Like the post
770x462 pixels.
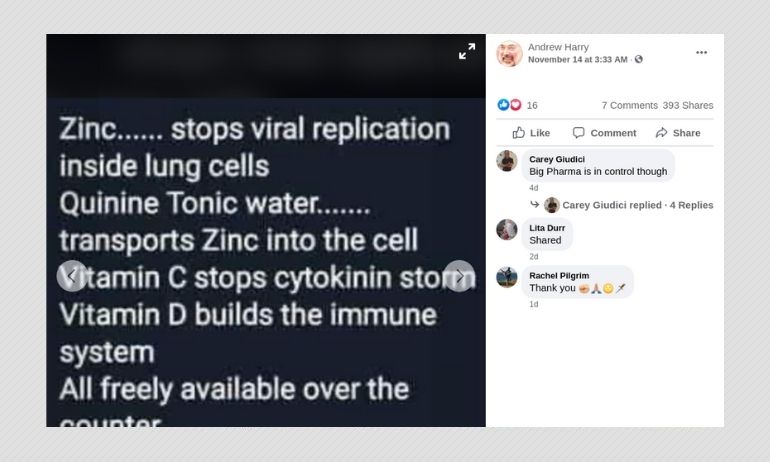(x=531, y=133)
